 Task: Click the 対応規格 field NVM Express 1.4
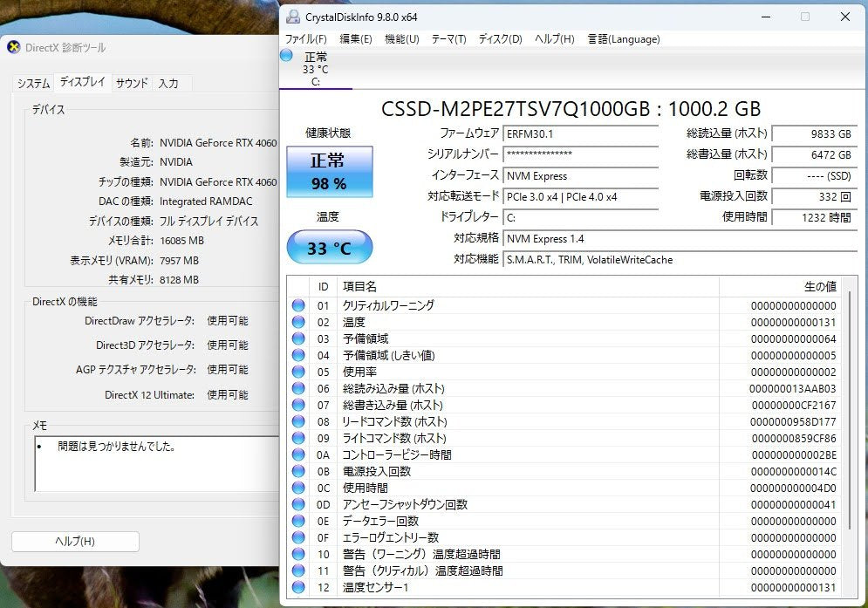pos(680,239)
